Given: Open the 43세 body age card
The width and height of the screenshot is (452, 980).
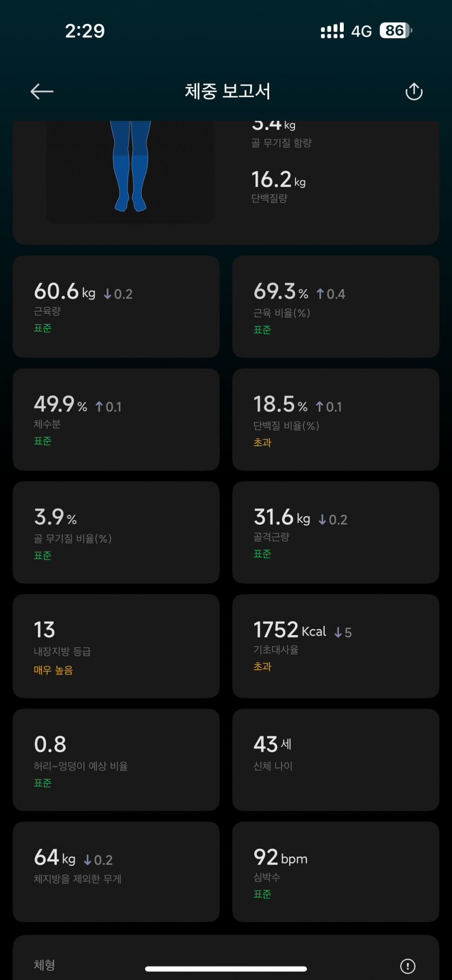Looking at the screenshot, I should pos(336,760).
